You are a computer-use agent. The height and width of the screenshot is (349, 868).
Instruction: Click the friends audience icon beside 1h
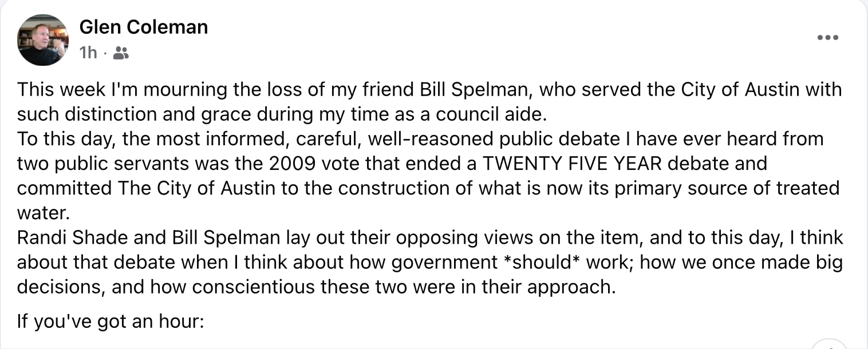[x=121, y=53]
